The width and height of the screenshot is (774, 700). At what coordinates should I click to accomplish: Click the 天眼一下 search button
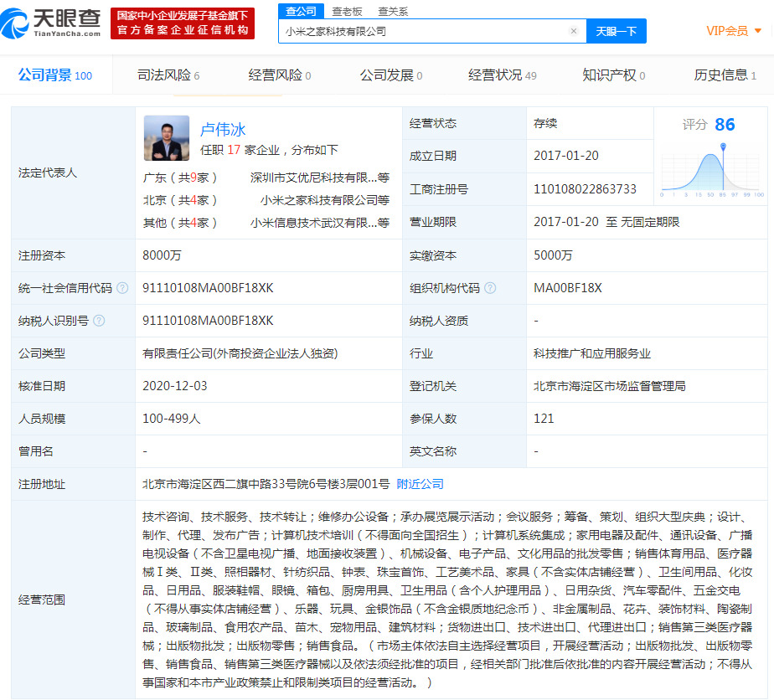point(616,31)
